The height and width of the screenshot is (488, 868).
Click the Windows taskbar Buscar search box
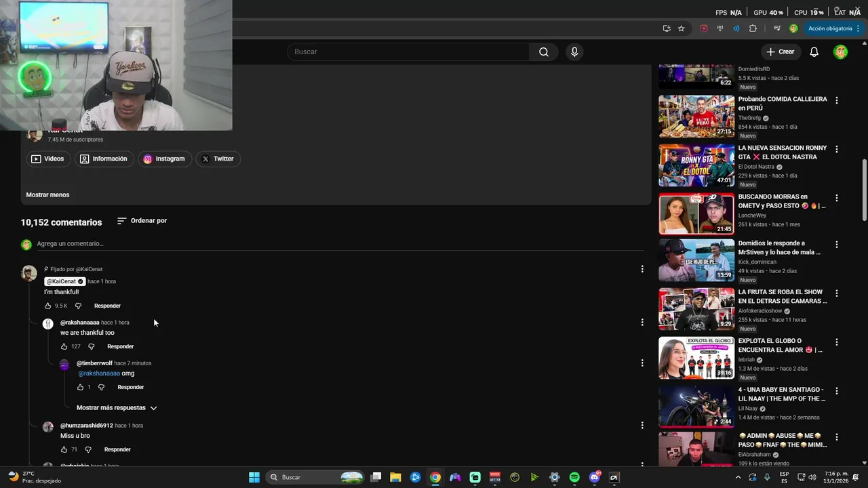tap(316, 477)
